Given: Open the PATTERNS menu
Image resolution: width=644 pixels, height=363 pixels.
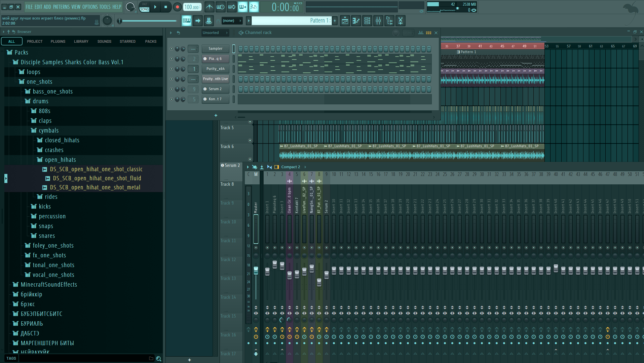Looking at the screenshot, I should 61,7.
